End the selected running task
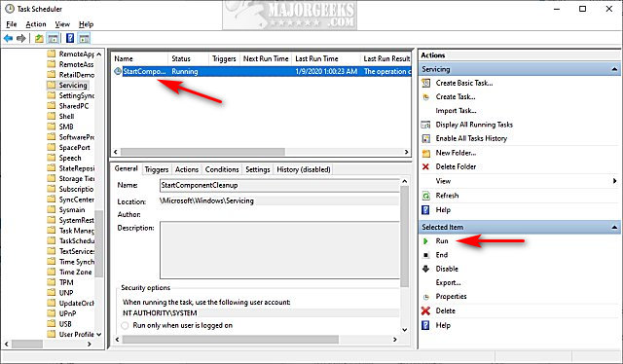The height and width of the screenshot is (364, 623). point(441,255)
